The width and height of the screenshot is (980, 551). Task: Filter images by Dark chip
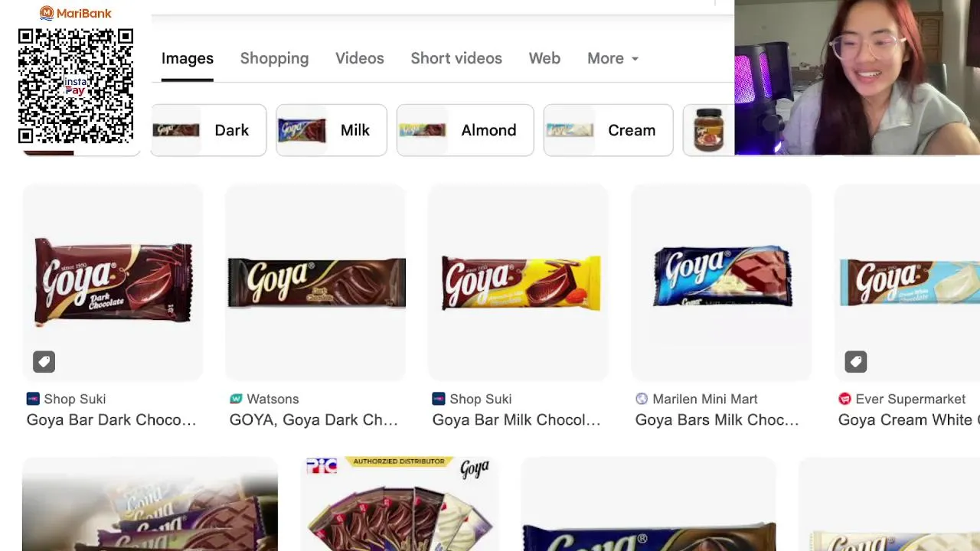coord(208,130)
